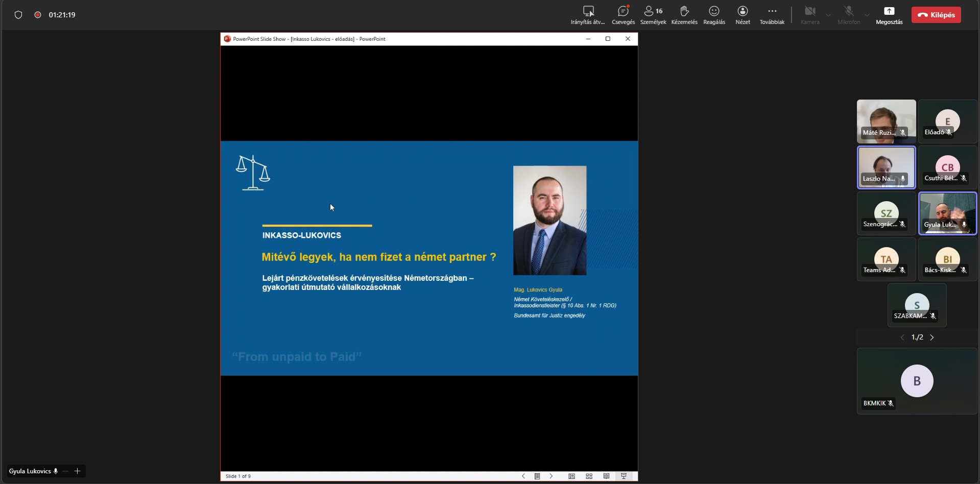
Task: Advance to the next slide arrow
Action: coord(551,476)
